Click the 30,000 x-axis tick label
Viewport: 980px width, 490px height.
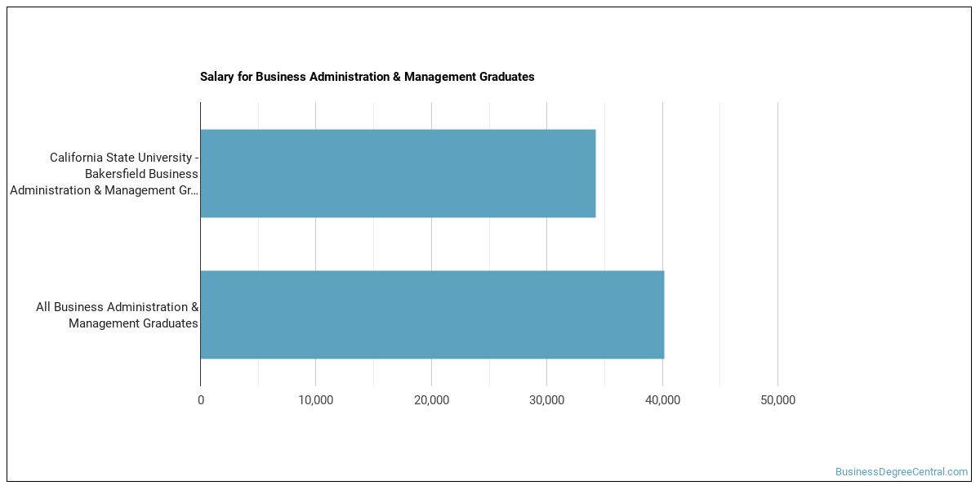(x=547, y=400)
